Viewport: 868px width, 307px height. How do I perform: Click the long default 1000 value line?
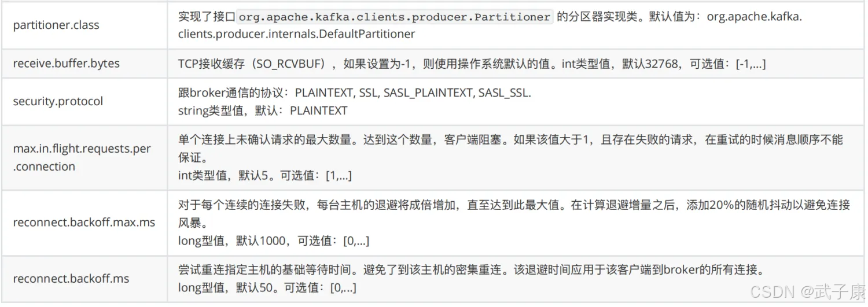pos(273,241)
